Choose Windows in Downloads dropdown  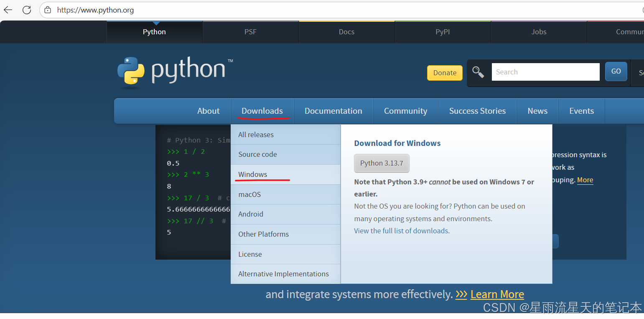pos(285,174)
